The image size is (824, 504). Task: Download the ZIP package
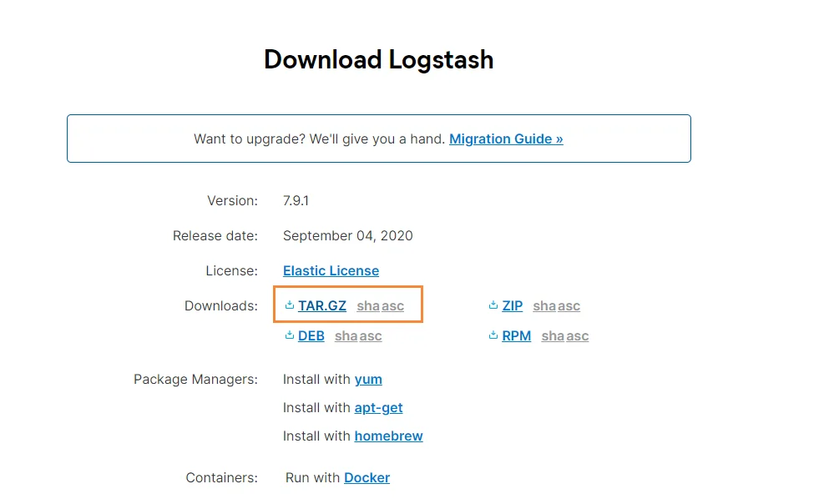point(513,305)
